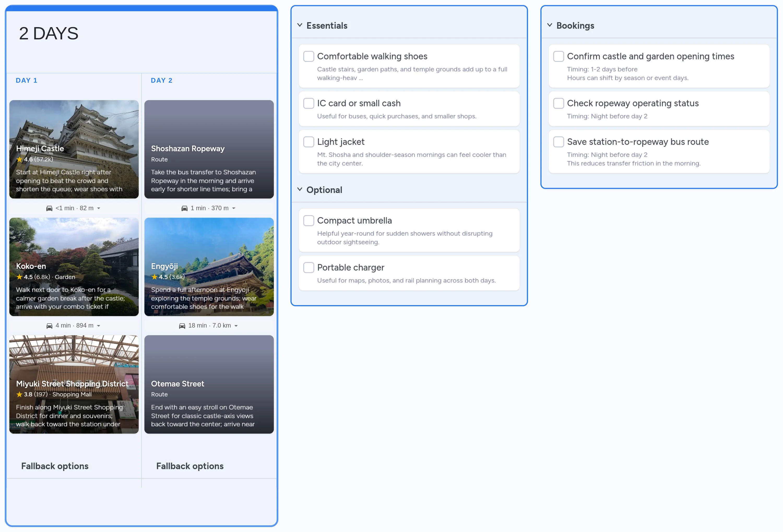The width and height of the screenshot is (783, 532).
Task: Select the DAY 1 column header
Action: pyautogui.click(x=26, y=81)
